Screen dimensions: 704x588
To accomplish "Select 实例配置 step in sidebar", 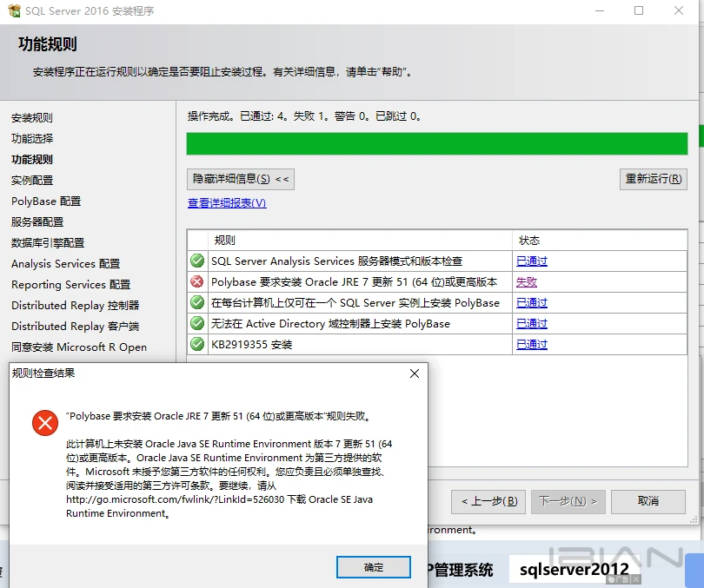I will tap(32, 181).
